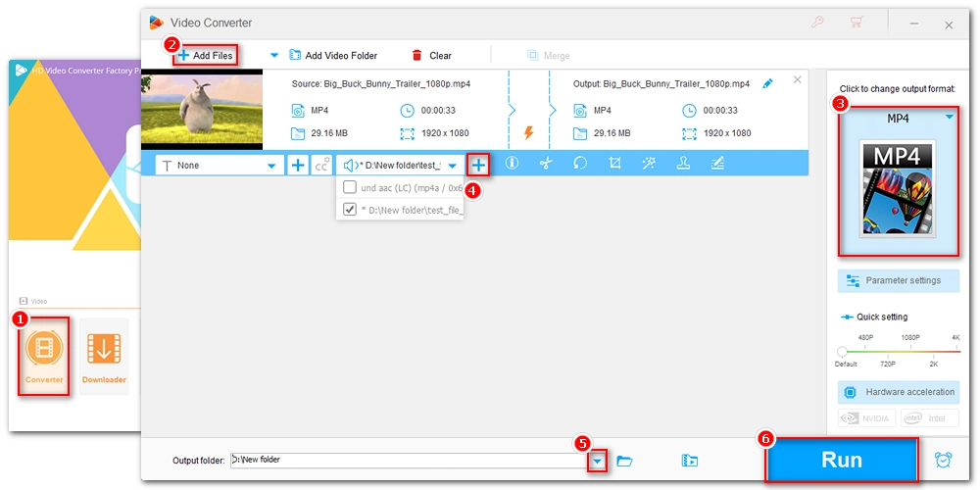The width and height of the screenshot is (980, 490).
Task: Open Parameter settings
Action: click(x=898, y=281)
